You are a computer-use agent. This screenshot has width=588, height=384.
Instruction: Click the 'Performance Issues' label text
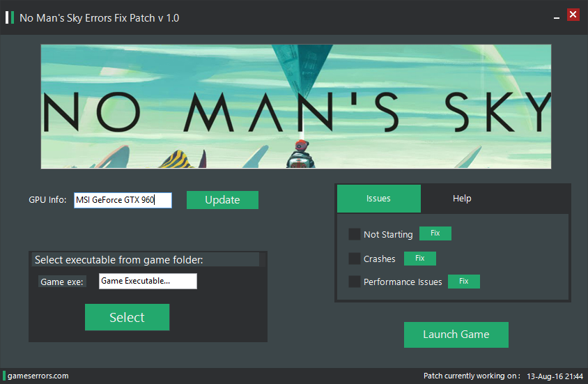tap(403, 282)
